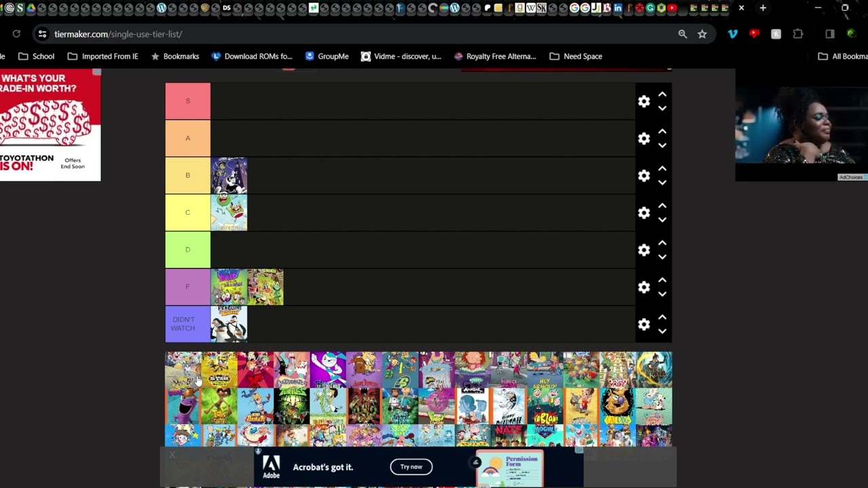The width and height of the screenshot is (868, 488).
Task: Select the pink S tier label
Action: (188, 101)
